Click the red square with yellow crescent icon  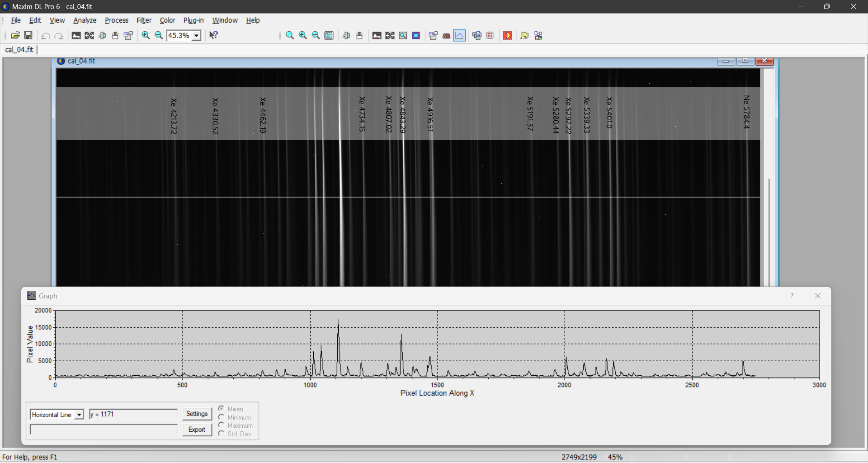[507, 35]
